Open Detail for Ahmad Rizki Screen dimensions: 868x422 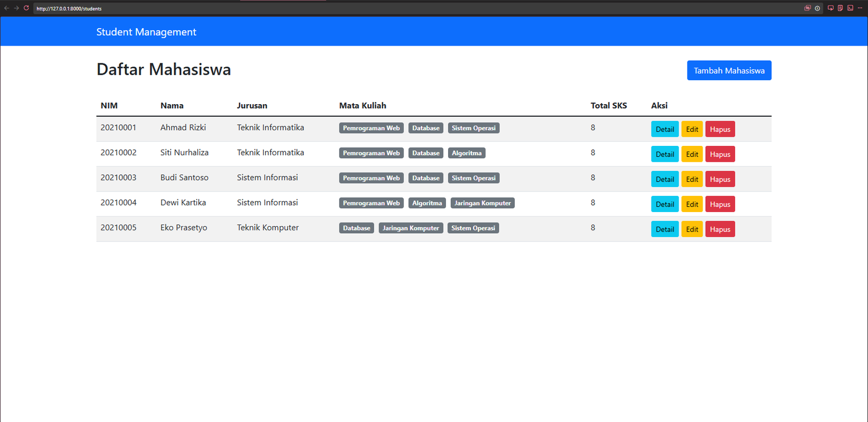pos(665,129)
